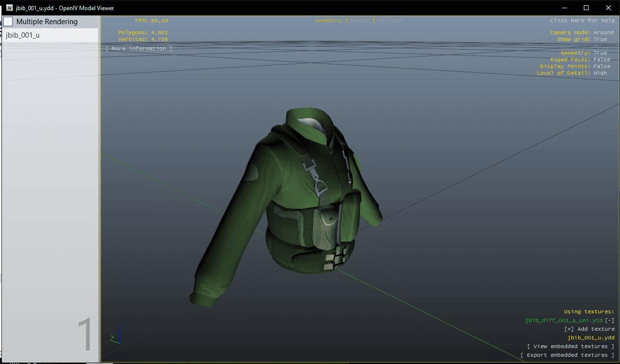Screen dimensions: 620x364
Task: Open View embedded textures
Action: [571, 347]
